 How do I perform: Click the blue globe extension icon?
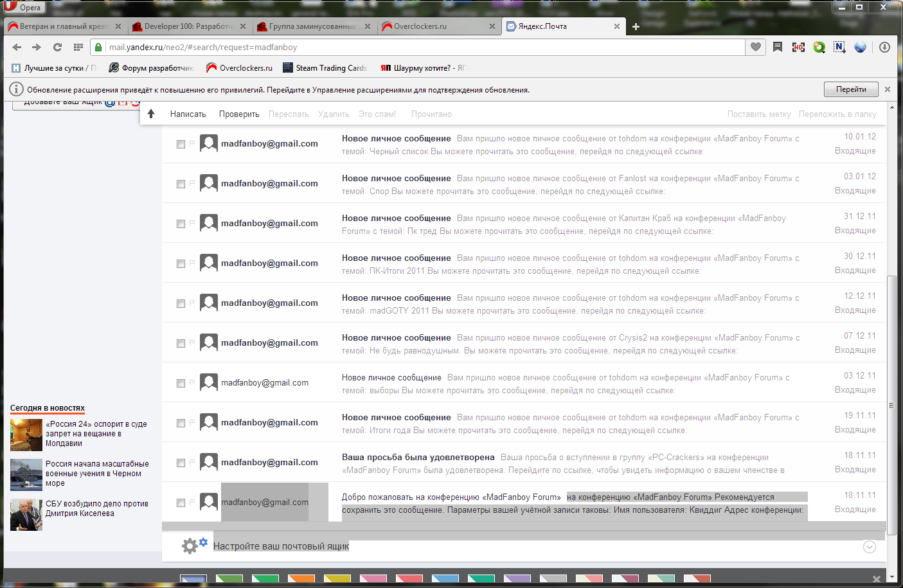pos(860,47)
